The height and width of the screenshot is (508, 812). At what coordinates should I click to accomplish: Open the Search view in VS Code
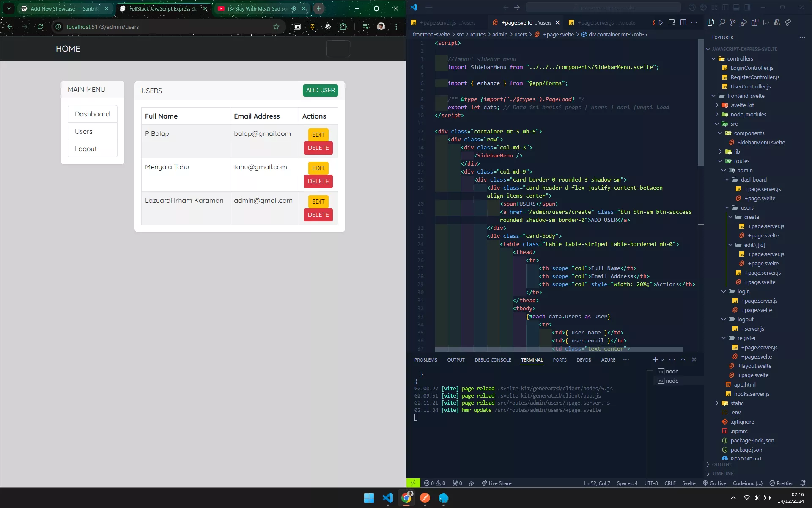pos(722,22)
